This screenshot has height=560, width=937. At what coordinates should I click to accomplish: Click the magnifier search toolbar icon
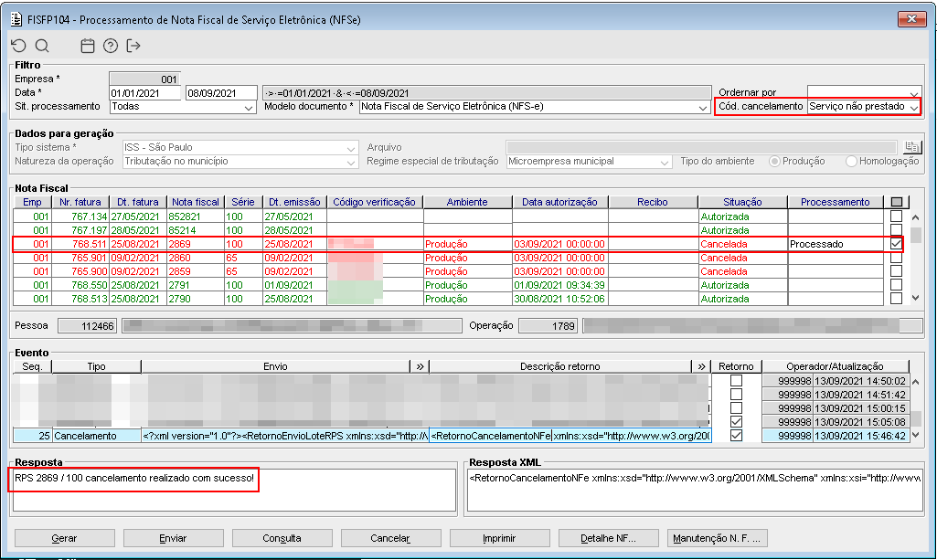[x=42, y=46]
